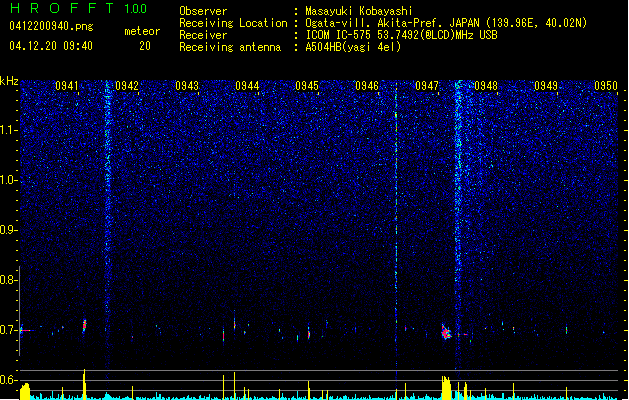Click the Observer label
Screen dimensions: 629x400
203,11
